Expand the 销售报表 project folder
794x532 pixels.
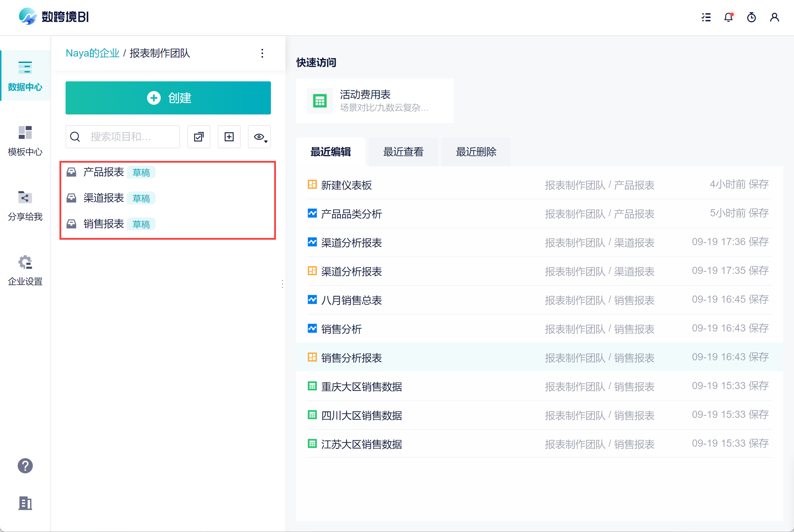click(104, 224)
